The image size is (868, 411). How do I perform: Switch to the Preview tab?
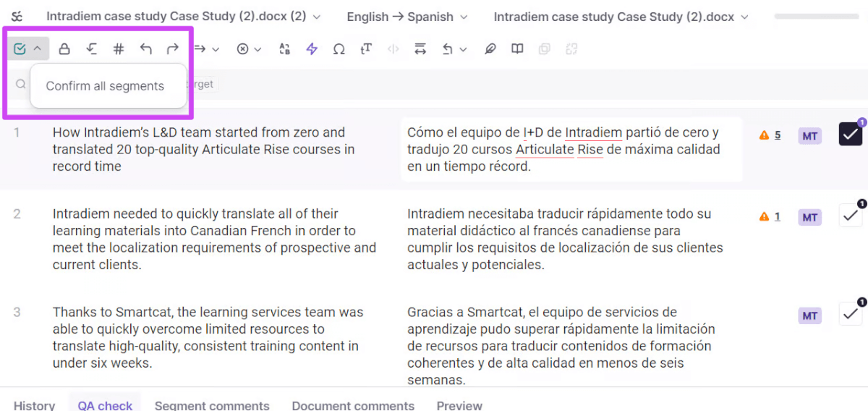tap(459, 405)
